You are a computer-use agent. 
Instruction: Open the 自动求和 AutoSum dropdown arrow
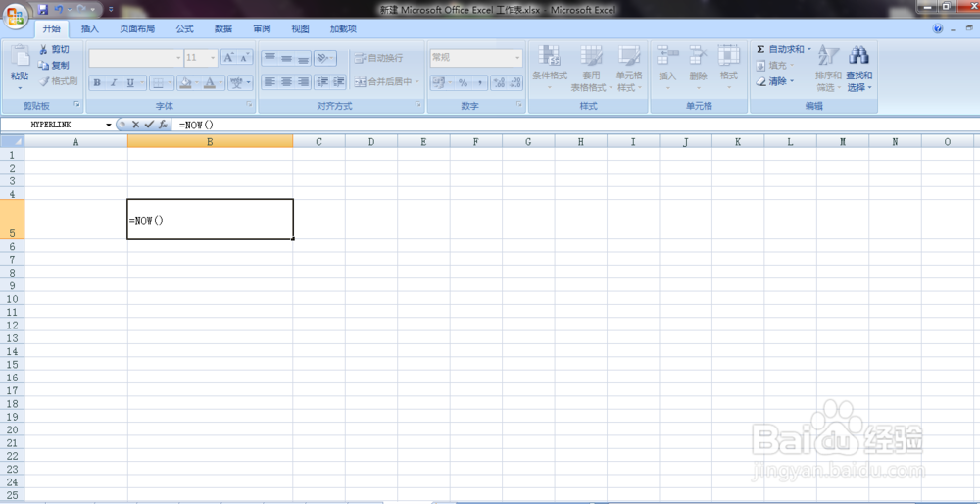coord(808,49)
